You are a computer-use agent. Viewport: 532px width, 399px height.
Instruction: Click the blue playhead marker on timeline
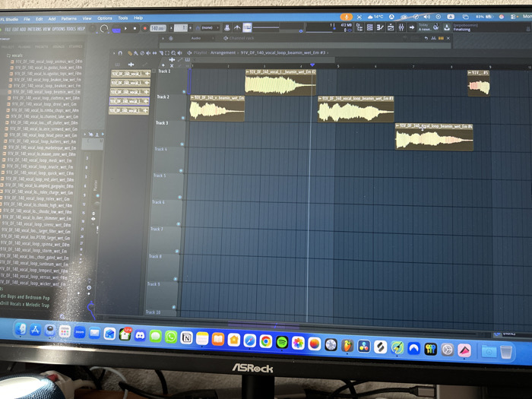312,65
